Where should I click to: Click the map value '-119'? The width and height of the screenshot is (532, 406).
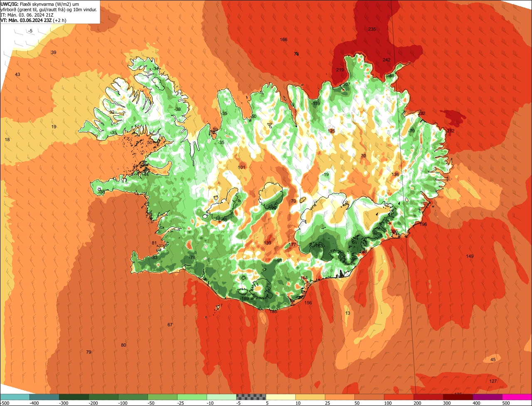[315, 103]
